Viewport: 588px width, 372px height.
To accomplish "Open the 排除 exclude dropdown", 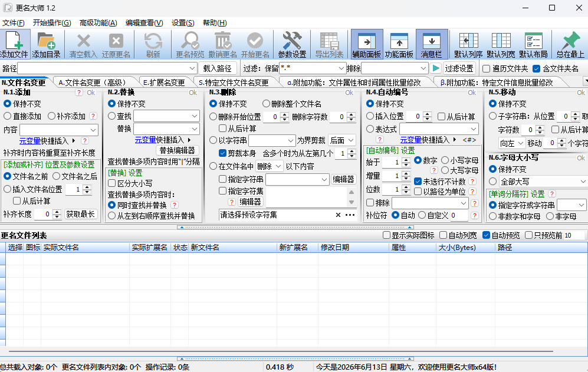I will point(423,68).
